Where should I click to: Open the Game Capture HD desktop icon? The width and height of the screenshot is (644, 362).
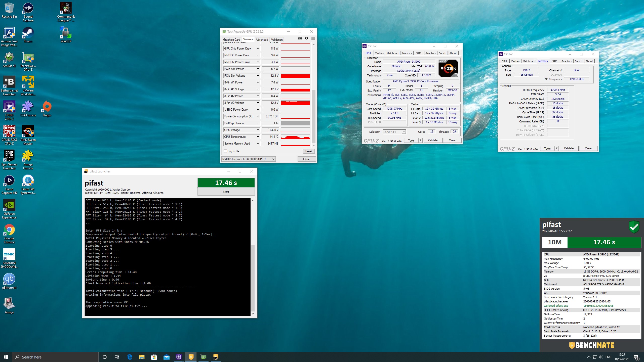9,185
